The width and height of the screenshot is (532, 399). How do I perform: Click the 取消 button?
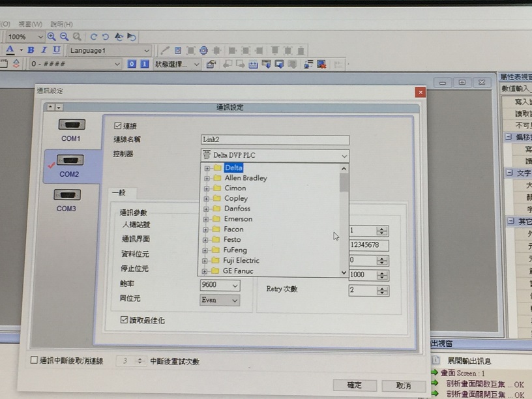404,386
